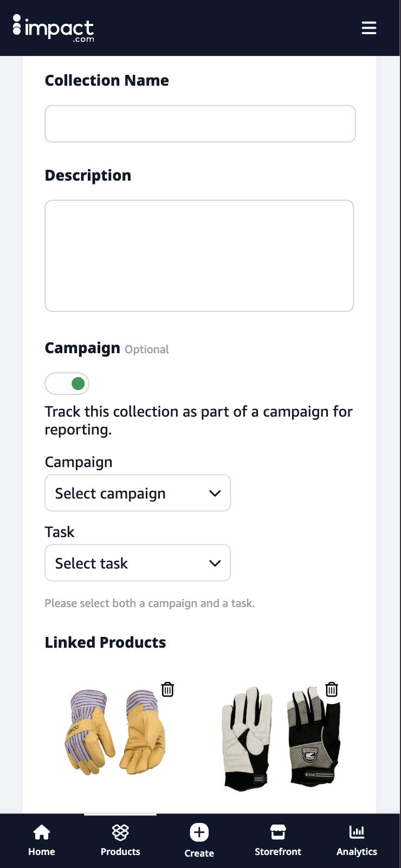The width and height of the screenshot is (401, 868).
Task: Click the chevron in the campaign selector
Action: (x=215, y=493)
